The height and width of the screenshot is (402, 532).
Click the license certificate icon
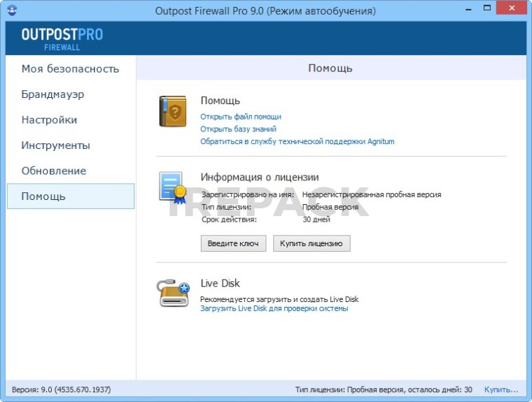(x=172, y=187)
